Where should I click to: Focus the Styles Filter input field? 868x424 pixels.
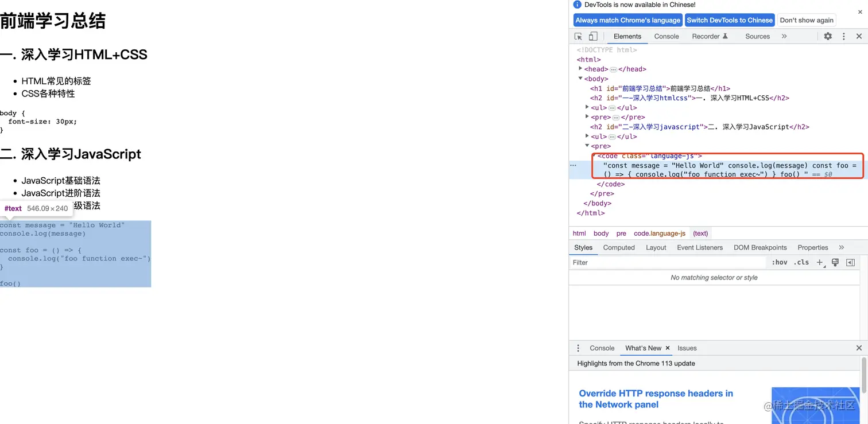tap(669, 262)
